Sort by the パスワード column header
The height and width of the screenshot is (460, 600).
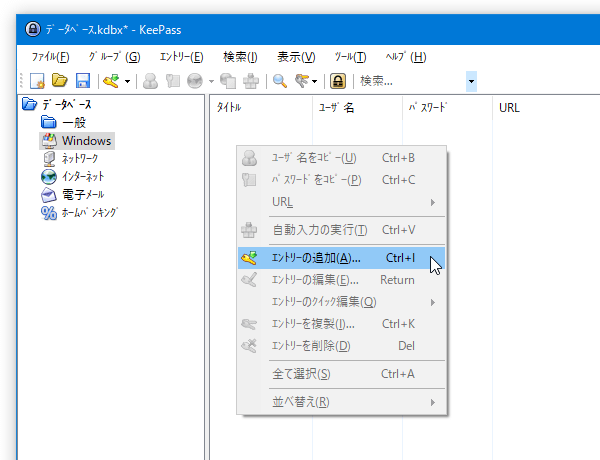point(448,108)
